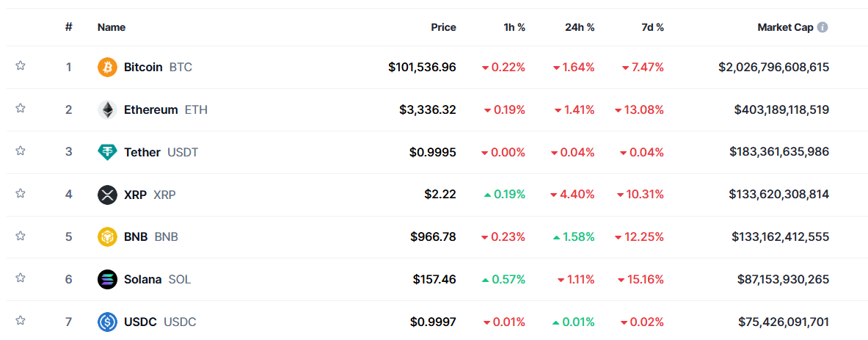Click the Bitcoin orange logo icon

pyautogui.click(x=107, y=68)
